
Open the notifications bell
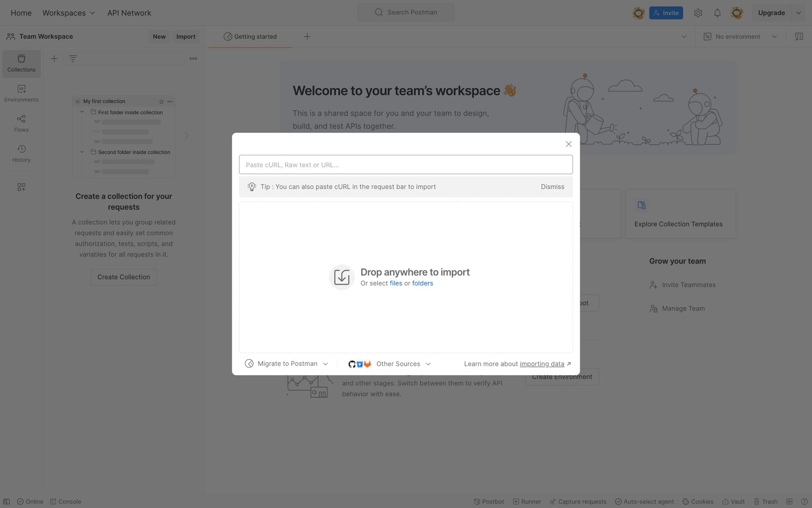point(717,13)
